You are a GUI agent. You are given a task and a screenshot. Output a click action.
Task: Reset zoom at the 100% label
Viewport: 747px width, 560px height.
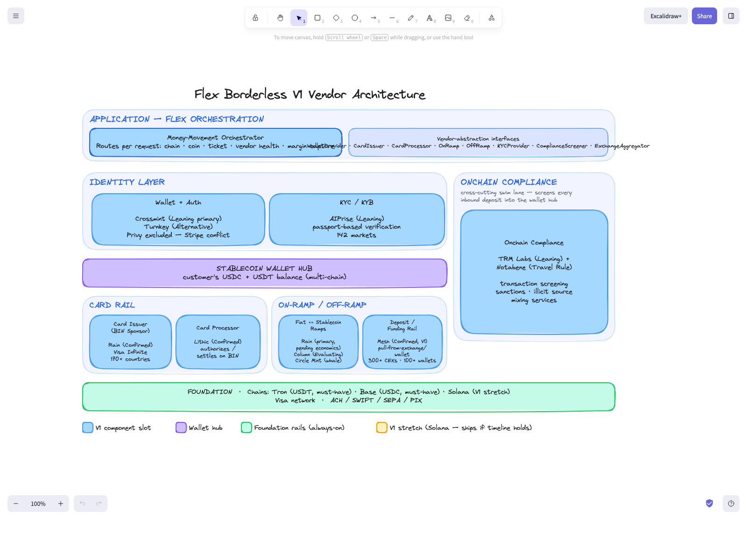[38, 504]
